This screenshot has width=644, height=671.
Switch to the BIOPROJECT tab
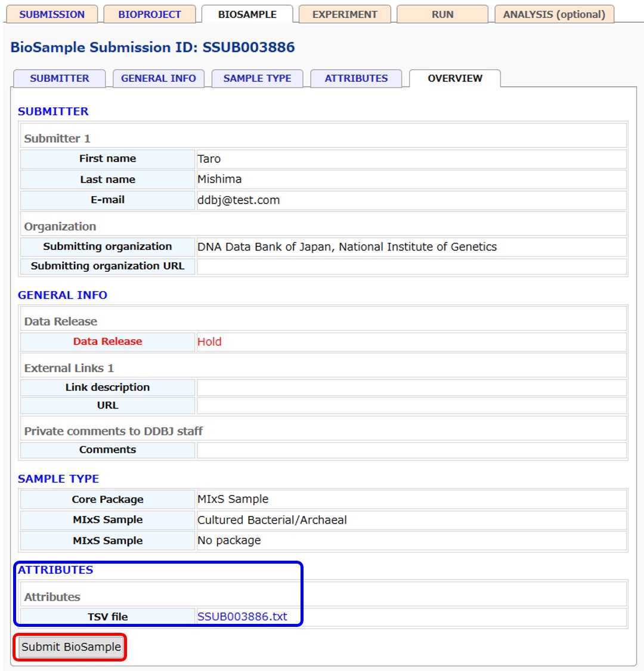[150, 14]
